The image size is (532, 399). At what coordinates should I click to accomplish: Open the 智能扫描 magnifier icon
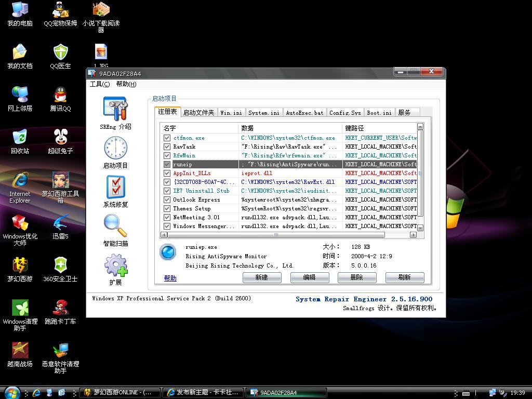coord(115,225)
